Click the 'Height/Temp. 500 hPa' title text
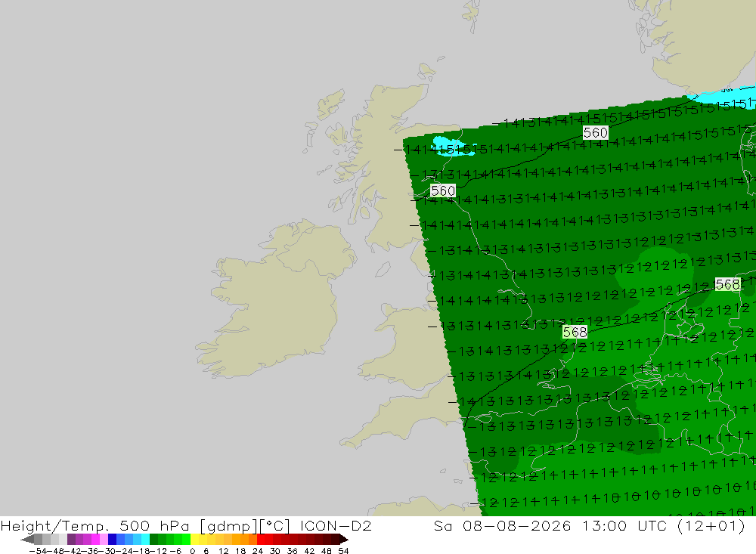Image resolution: width=756 pixels, height=554 pixels. click(96, 525)
